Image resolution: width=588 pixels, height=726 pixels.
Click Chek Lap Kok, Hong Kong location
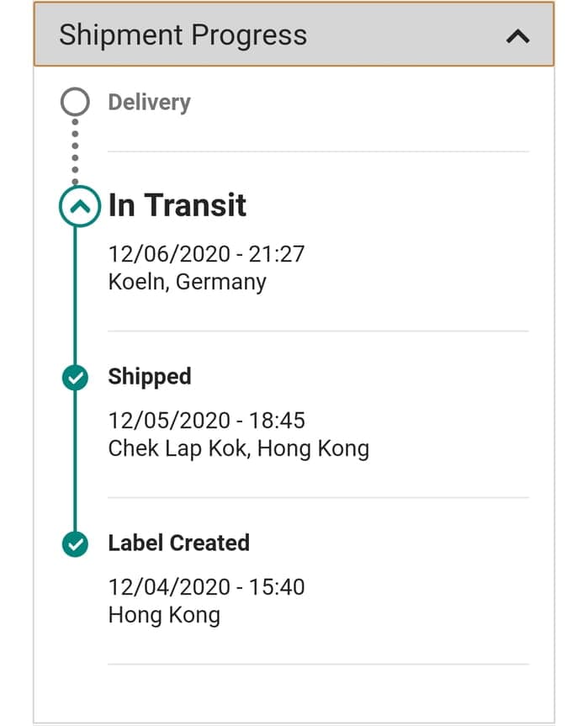coord(238,448)
